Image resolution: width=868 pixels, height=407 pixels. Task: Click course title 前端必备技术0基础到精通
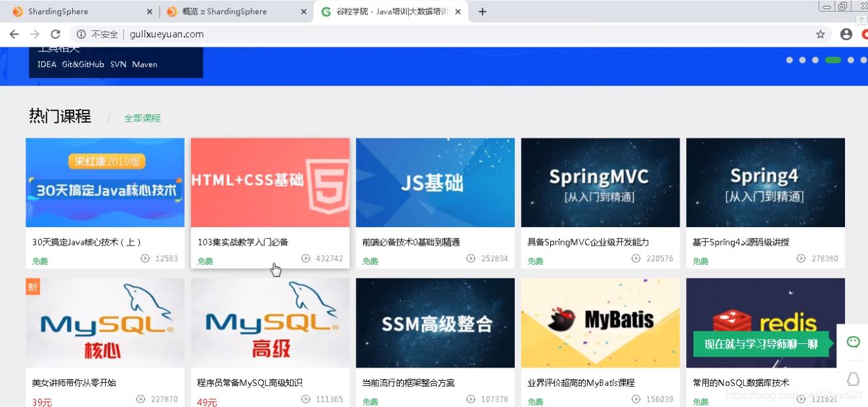click(x=411, y=242)
